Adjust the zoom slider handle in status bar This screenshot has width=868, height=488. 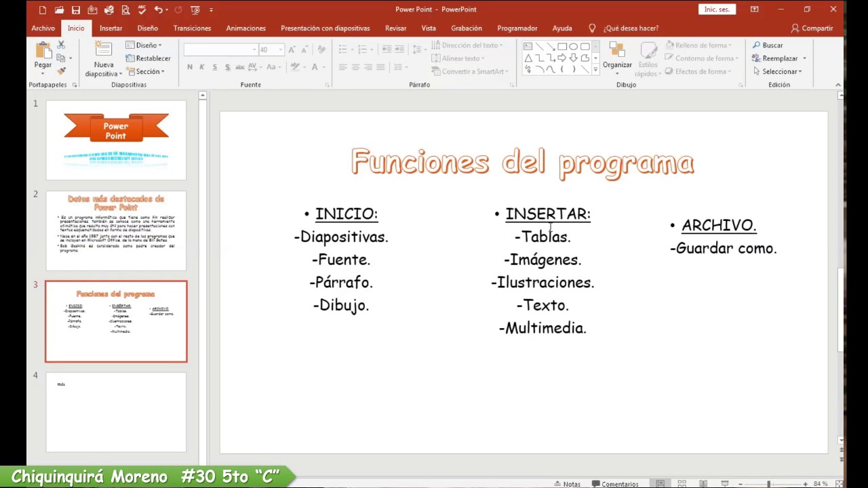coord(769,484)
